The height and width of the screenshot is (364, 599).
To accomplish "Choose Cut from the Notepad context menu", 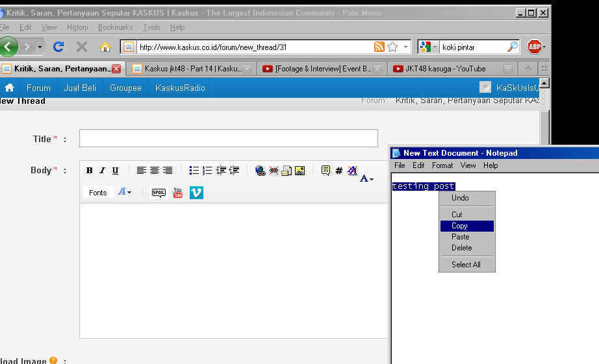I will pyautogui.click(x=467, y=215).
